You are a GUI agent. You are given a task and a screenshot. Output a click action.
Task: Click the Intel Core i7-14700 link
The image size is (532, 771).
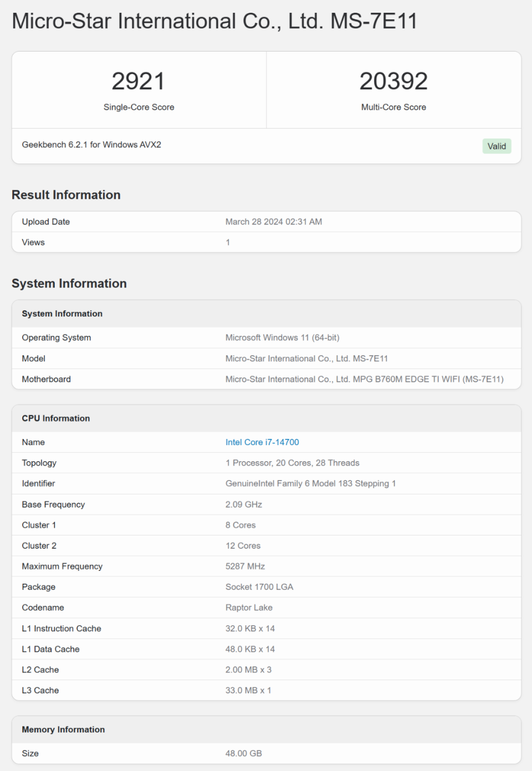(x=262, y=442)
